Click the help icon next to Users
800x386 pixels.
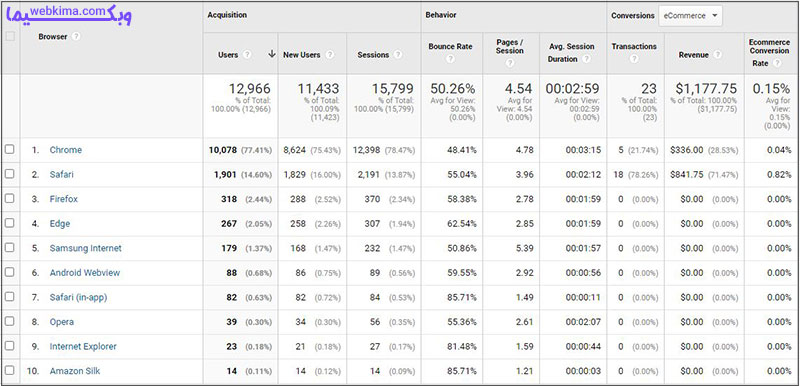[247, 55]
